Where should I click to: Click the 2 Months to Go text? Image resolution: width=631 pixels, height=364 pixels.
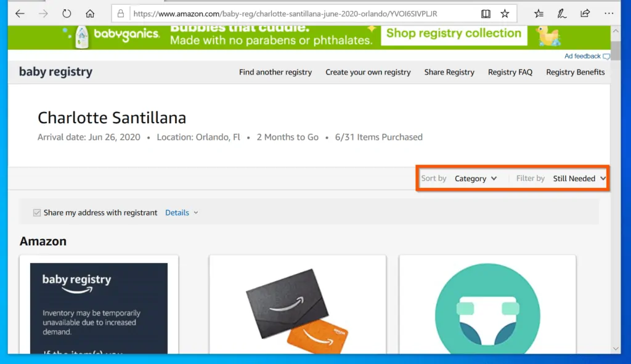pyautogui.click(x=287, y=137)
